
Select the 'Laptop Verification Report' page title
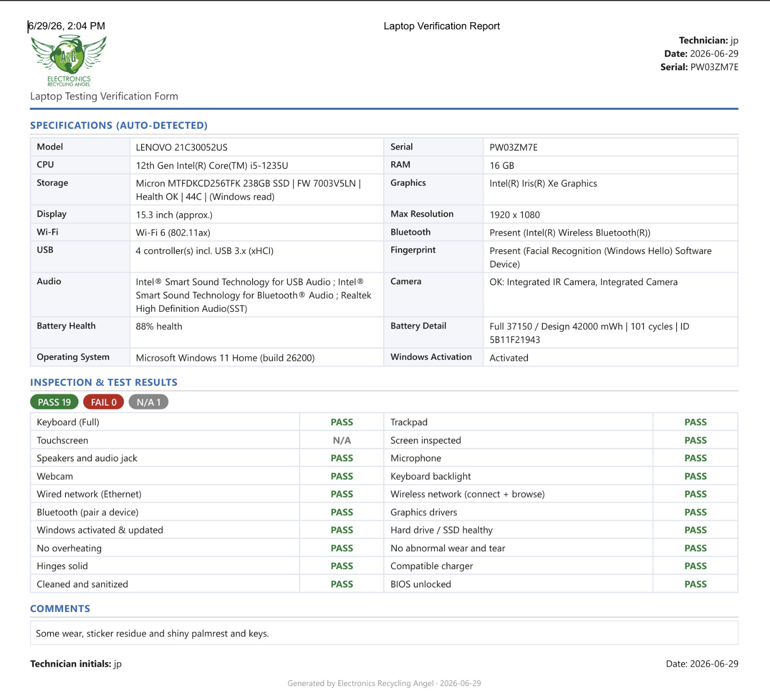coord(442,26)
